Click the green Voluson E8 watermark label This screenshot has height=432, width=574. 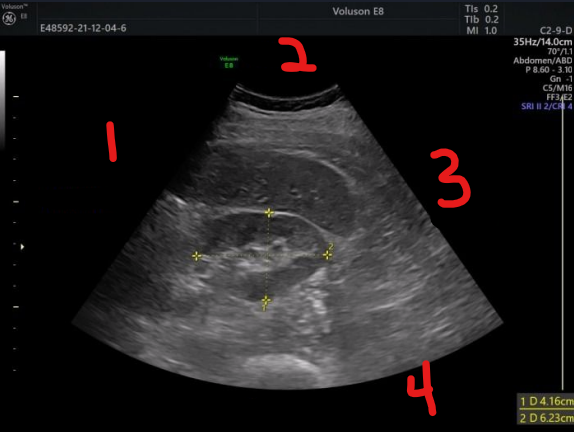coord(229,62)
